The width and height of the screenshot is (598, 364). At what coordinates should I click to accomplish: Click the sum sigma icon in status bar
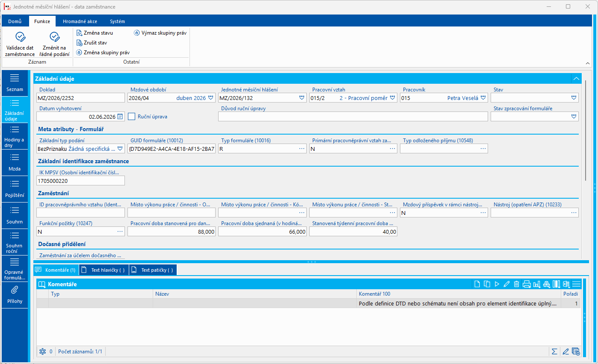(x=554, y=351)
